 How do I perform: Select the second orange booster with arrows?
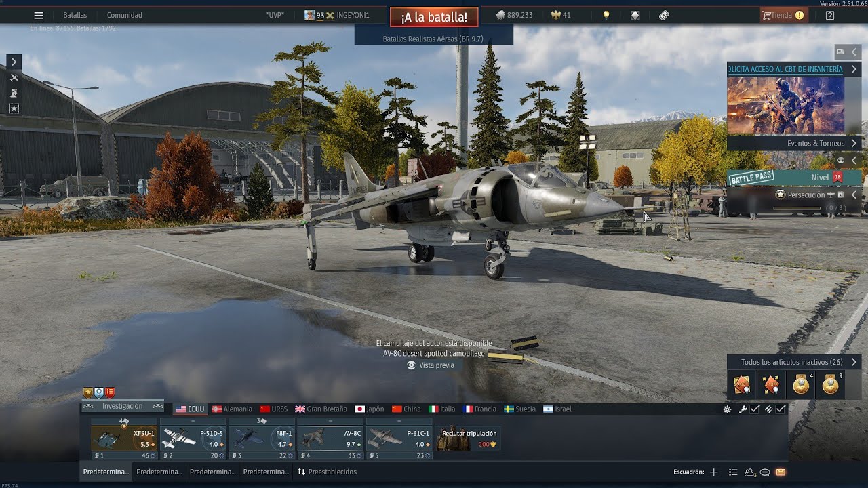point(771,385)
